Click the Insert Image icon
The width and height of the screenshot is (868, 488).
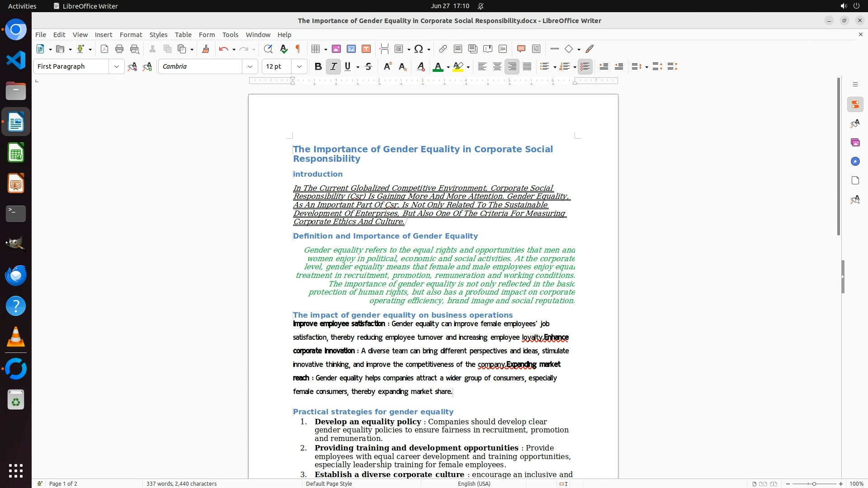click(x=336, y=49)
